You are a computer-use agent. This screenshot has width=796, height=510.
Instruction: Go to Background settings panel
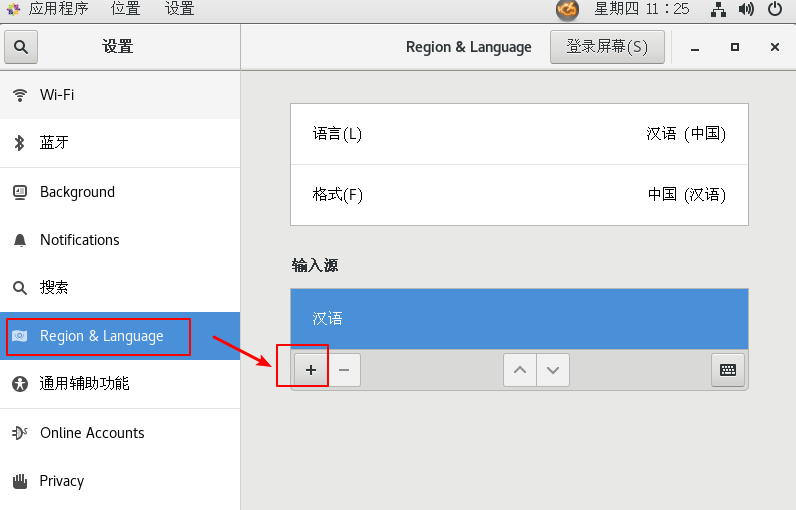[x=120, y=192]
